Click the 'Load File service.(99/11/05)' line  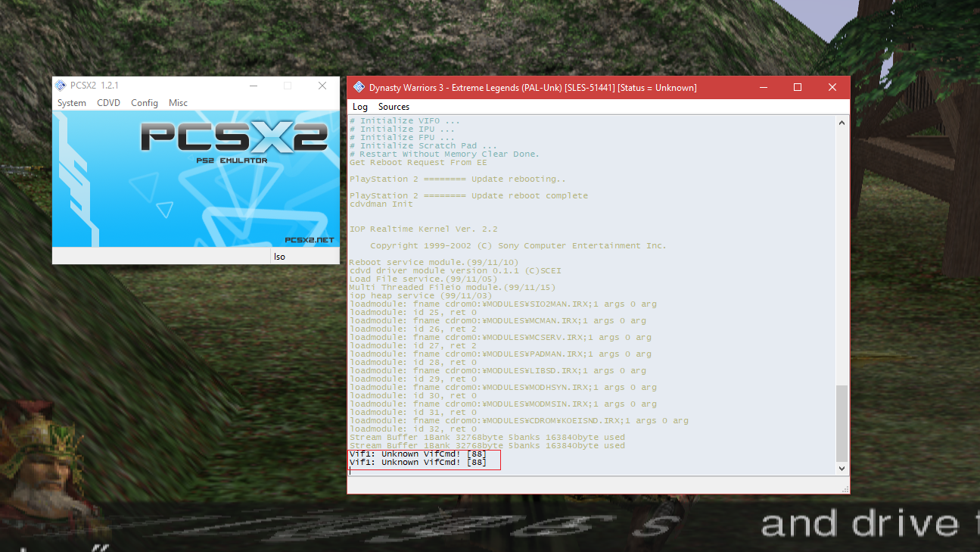423,279
